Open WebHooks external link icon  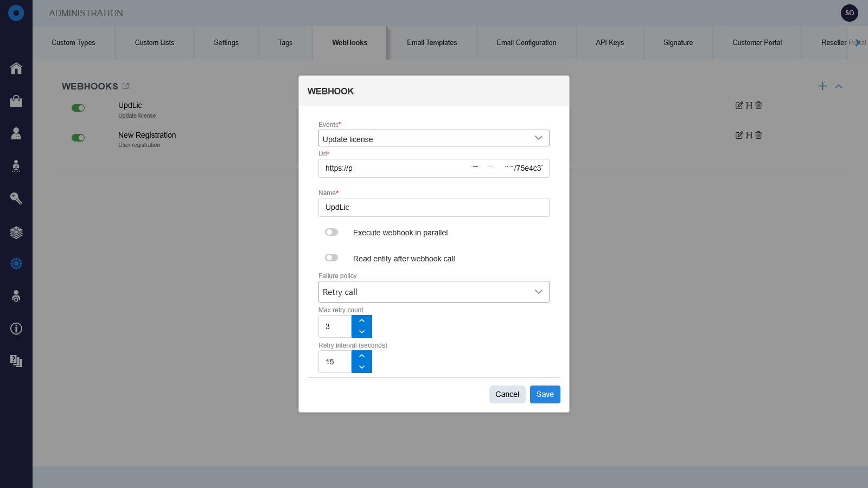(126, 86)
